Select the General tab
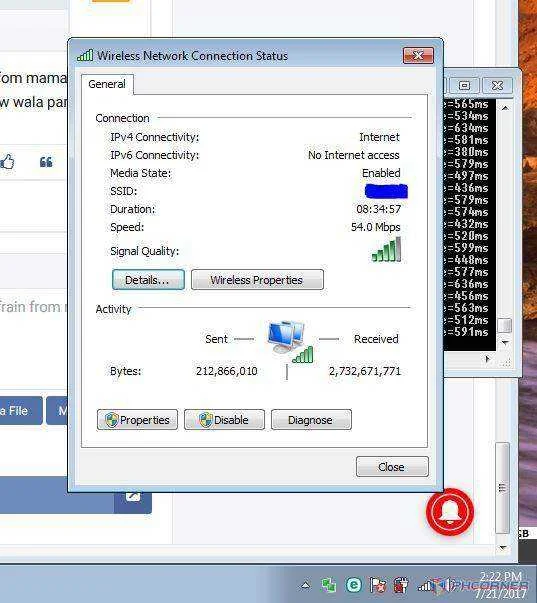This screenshot has height=603, width=537. click(x=107, y=84)
